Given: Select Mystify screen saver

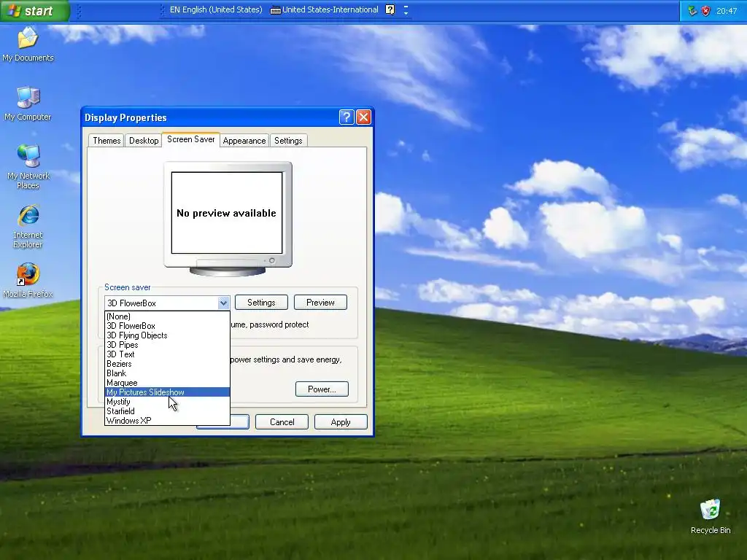Looking at the screenshot, I should coord(167,402).
